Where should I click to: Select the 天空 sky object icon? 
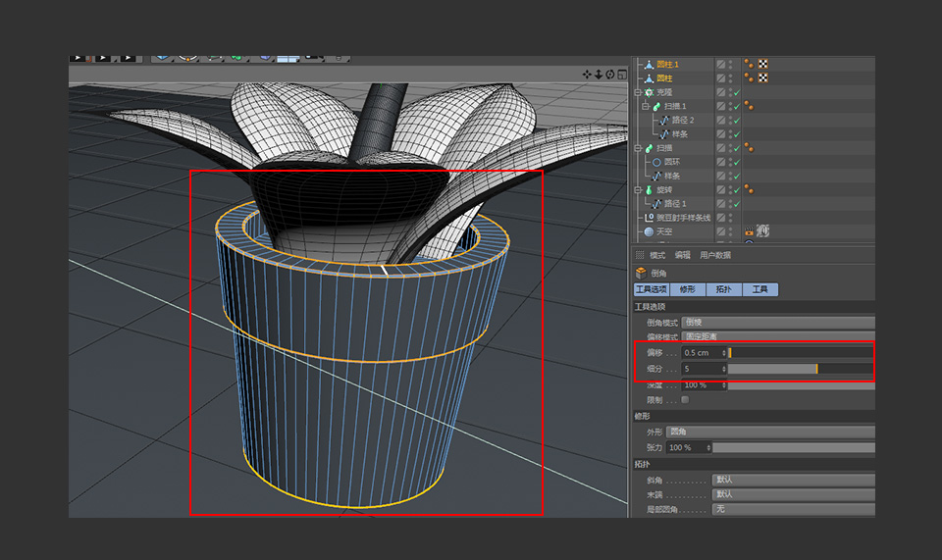[648, 231]
